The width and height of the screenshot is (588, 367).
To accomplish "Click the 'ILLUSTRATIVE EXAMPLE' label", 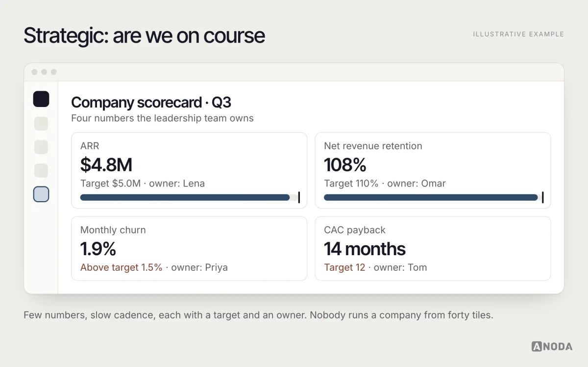I will coord(518,34).
